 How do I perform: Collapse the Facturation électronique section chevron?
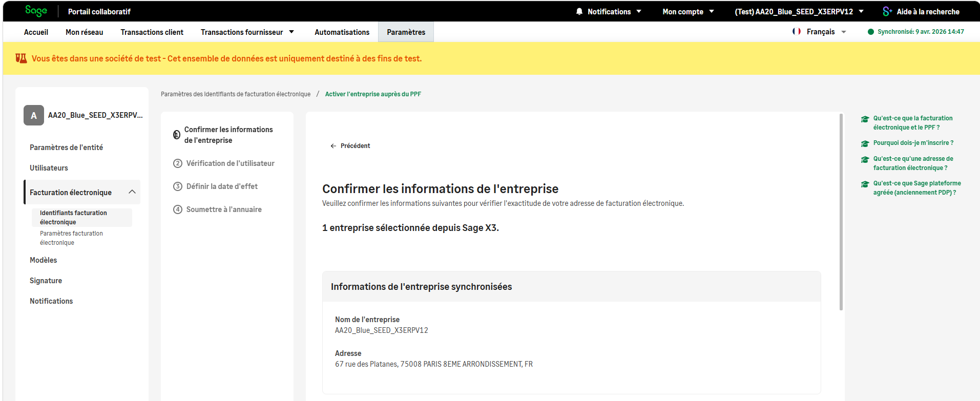[x=132, y=192]
